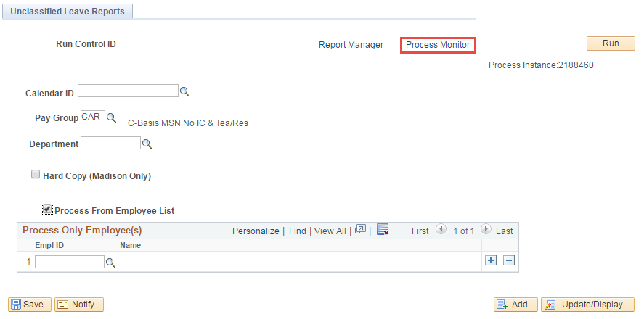Open Pay Group lookup magnifier
The height and width of the screenshot is (319, 644).
(x=111, y=117)
